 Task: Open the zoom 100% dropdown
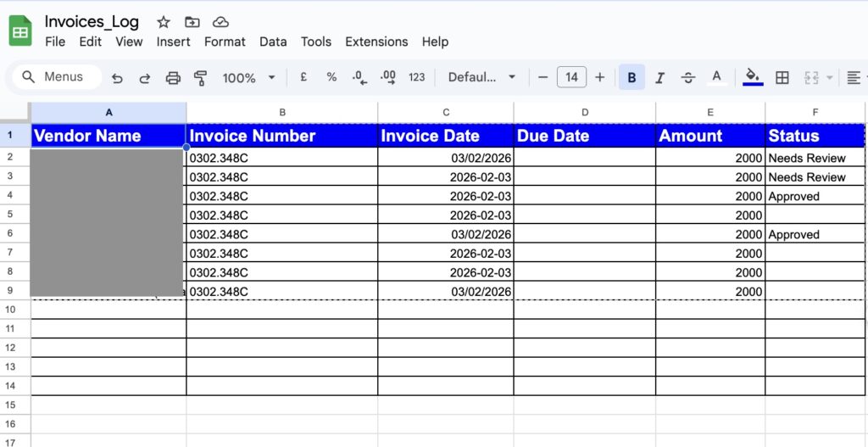point(248,77)
